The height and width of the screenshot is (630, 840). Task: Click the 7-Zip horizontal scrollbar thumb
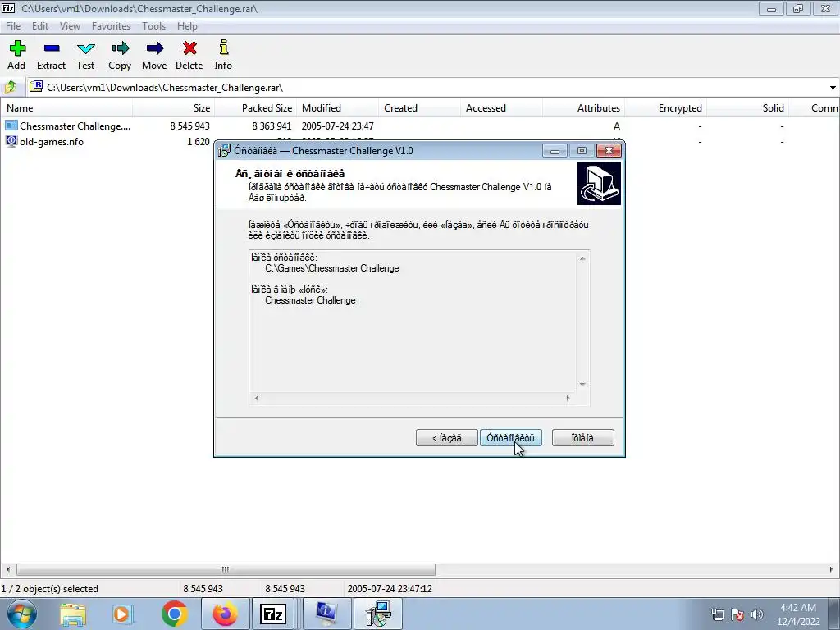point(226,569)
